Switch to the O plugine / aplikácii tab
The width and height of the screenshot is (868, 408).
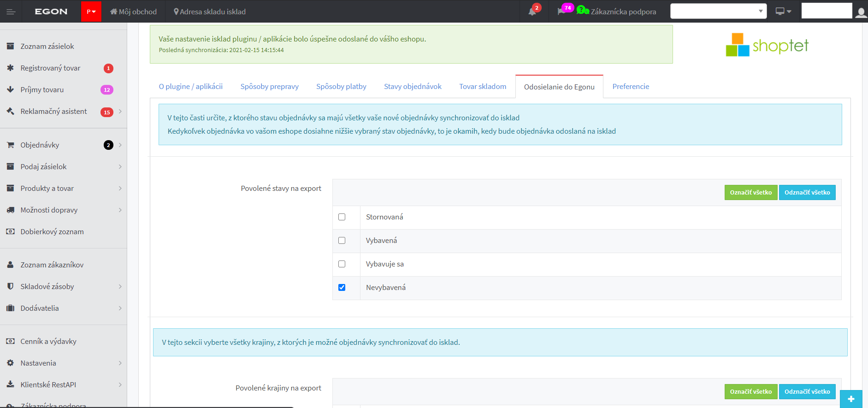pyautogui.click(x=191, y=86)
